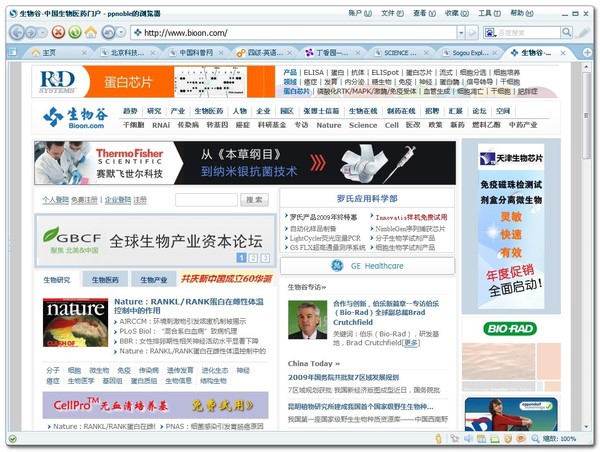The width and height of the screenshot is (600, 452).
Task: Open the 趋势 navigation link
Action: tap(130, 111)
